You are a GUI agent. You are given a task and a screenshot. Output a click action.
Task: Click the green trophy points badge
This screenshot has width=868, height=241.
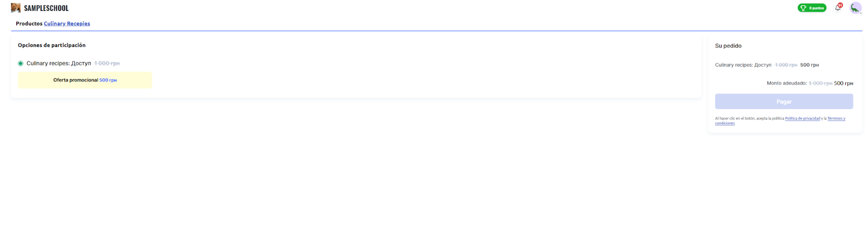coord(812,8)
